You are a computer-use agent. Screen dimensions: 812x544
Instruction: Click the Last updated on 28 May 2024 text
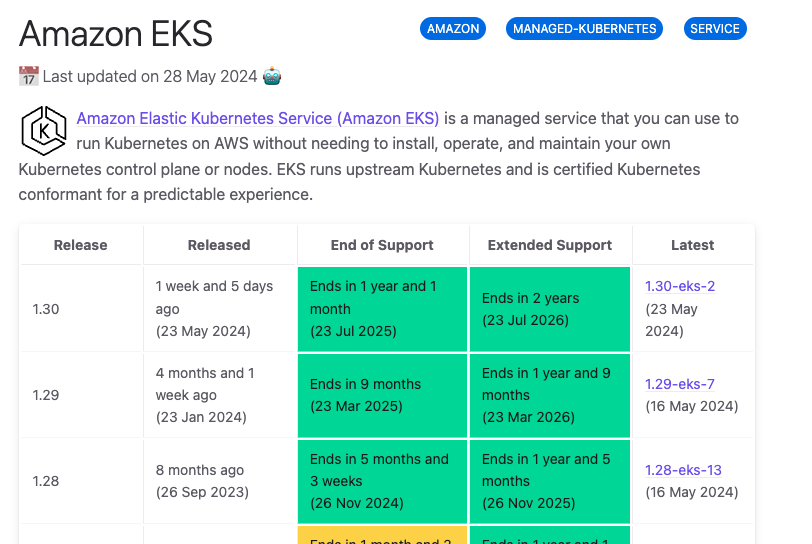point(150,77)
